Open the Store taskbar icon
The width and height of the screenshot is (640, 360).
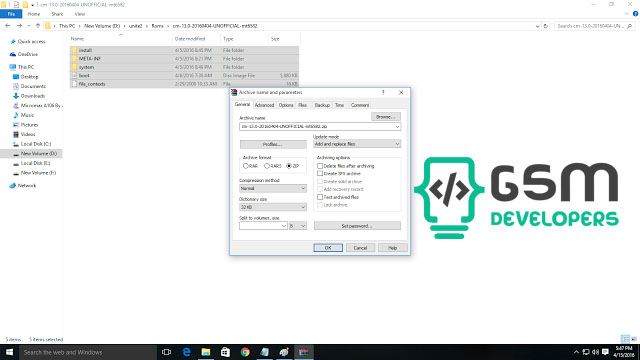pos(225,352)
